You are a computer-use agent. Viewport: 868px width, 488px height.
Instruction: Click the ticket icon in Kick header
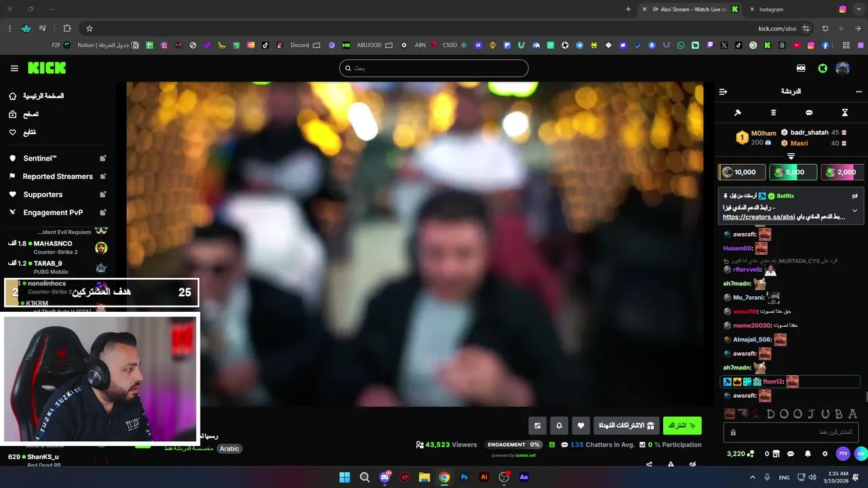802,68
